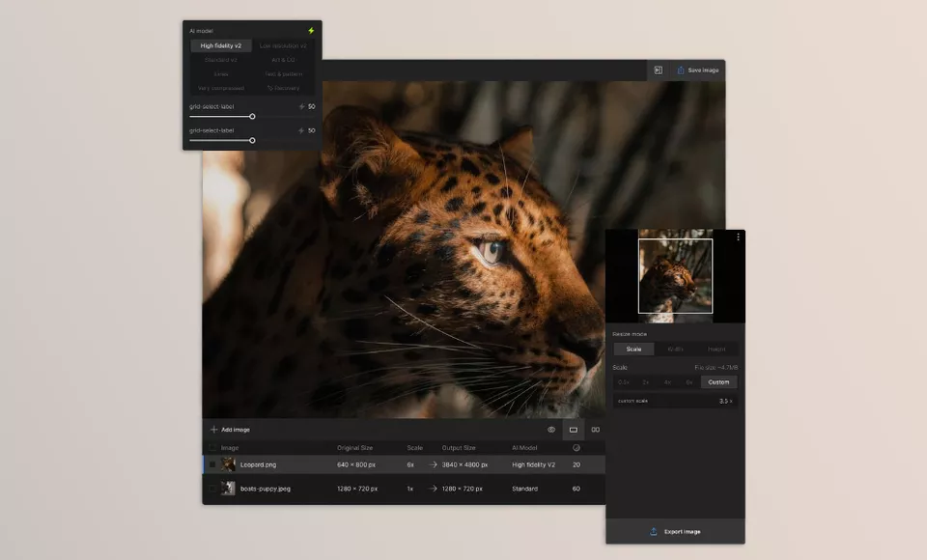Click the leopard preview thumbnail in the right panel

pos(675,275)
